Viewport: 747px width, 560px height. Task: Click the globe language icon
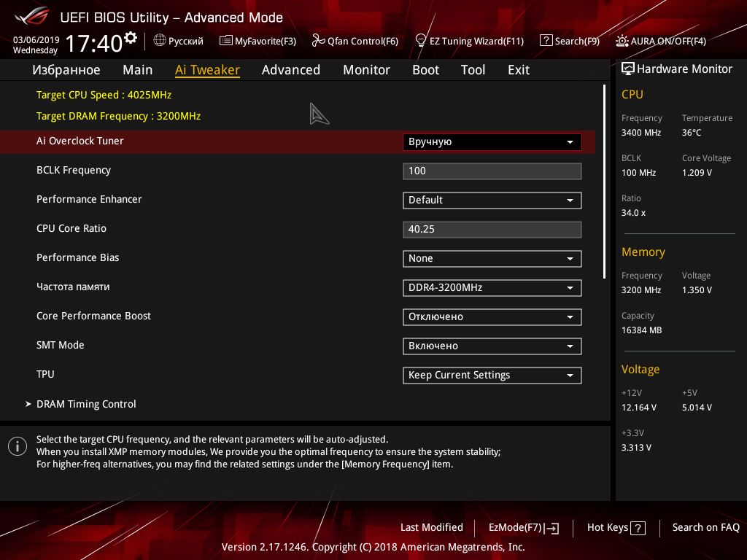pos(160,40)
